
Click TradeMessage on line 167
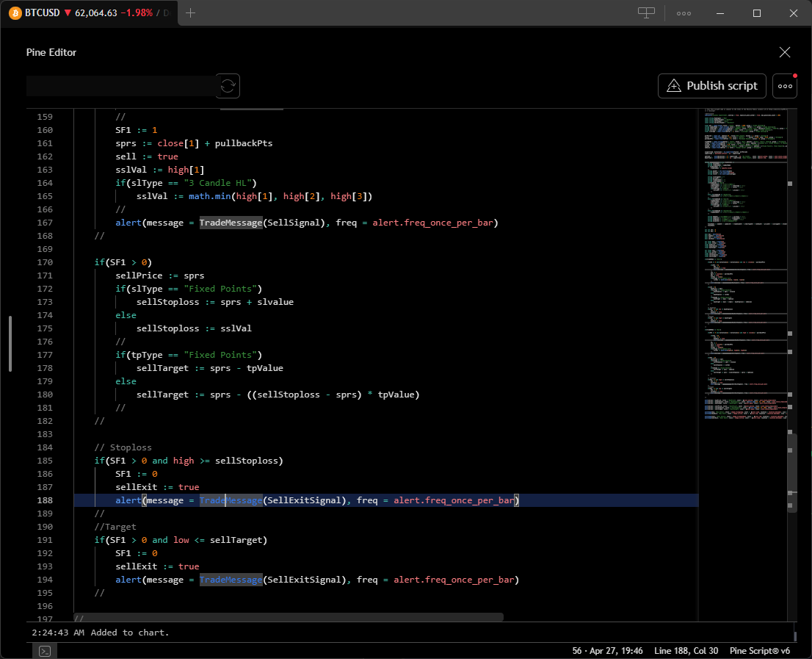231,223
